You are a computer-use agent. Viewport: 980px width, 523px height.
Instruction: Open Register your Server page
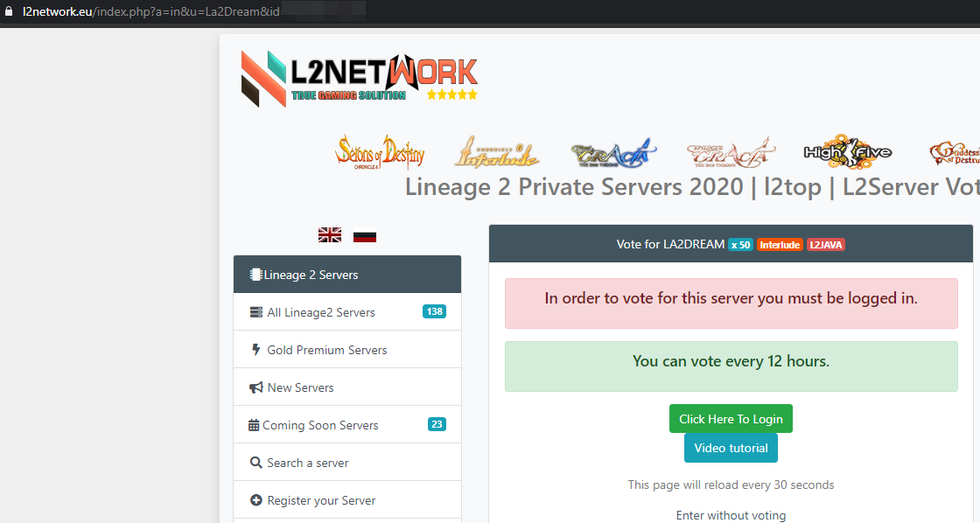(x=321, y=500)
